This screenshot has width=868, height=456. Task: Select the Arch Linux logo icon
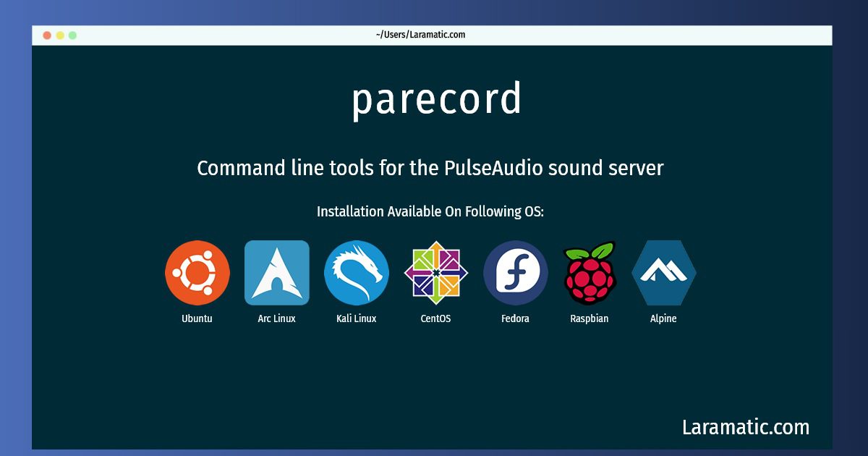pyautogui.click(x=277, y=273)
